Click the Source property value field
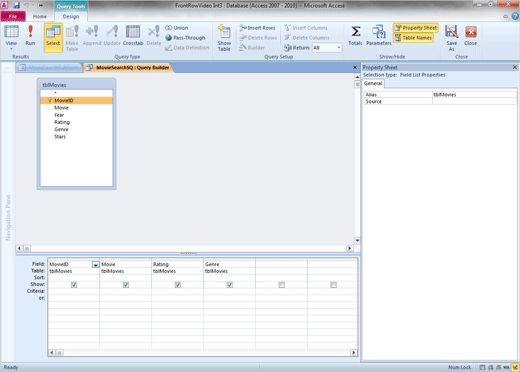This screenshot has height=372, width=520. tap(475, 101)
